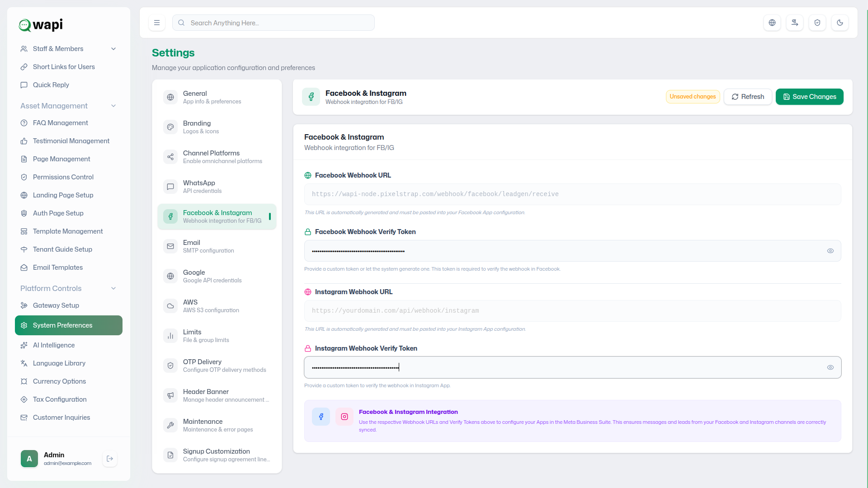Image resolution: width=868 pixels, height=488 pixels.
Task: Click the Admin avatar badge
Action: point(29,459)
